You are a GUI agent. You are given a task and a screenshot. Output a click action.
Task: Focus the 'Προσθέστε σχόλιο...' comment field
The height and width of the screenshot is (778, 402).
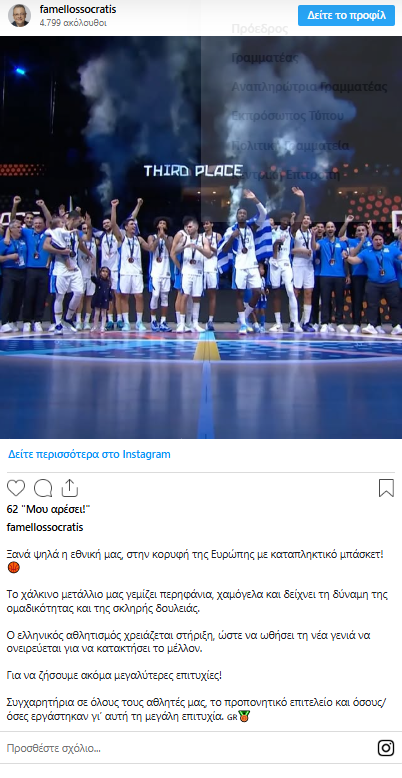point(189,748)
